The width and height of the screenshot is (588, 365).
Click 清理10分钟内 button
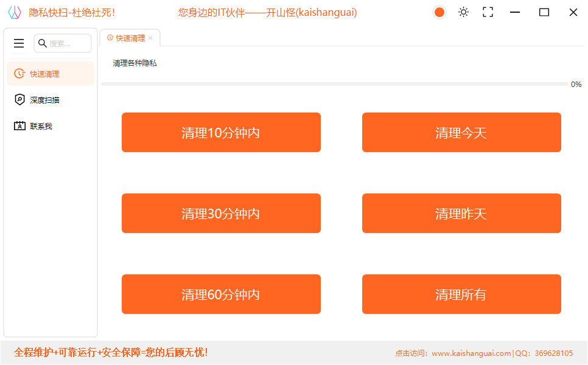[221, 133]
